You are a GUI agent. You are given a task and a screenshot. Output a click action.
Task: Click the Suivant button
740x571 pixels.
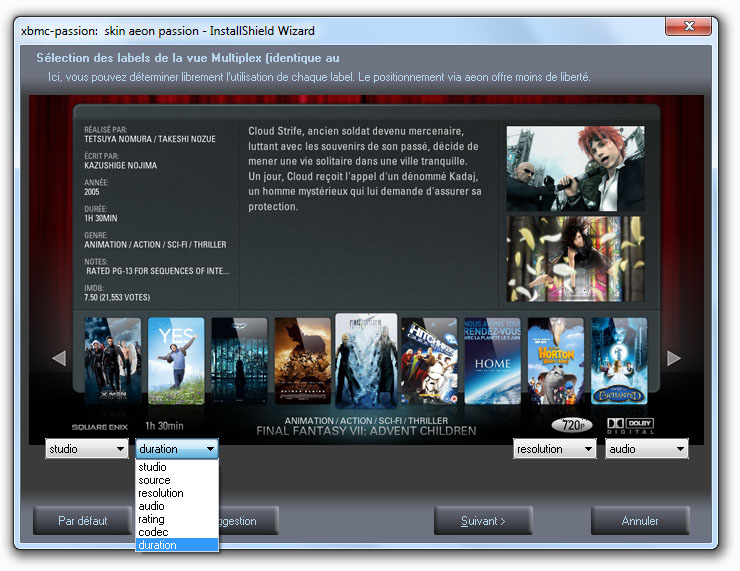pos(483,521)
